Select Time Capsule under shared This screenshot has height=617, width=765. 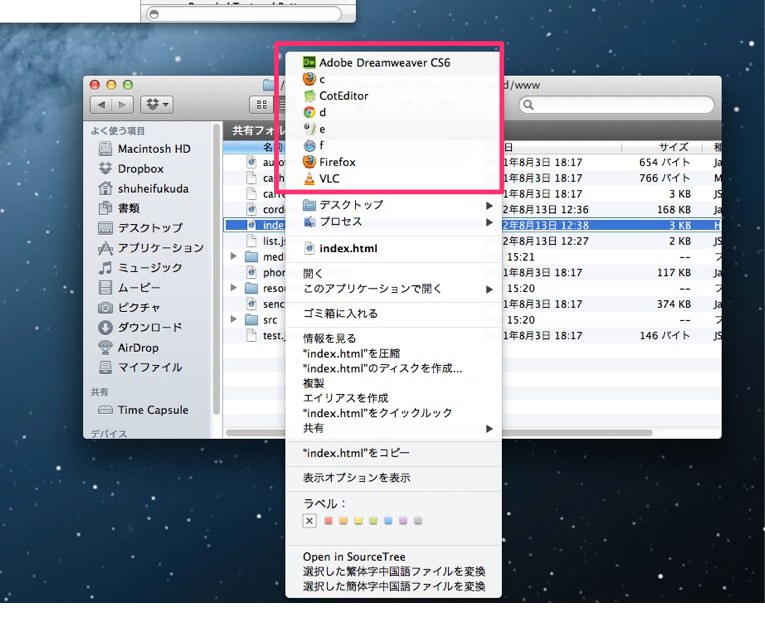point(143,410)
